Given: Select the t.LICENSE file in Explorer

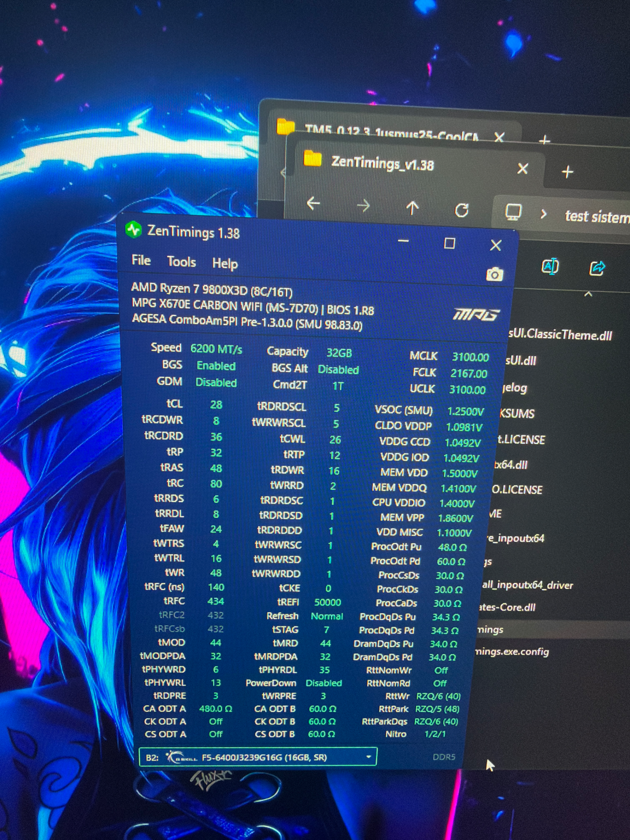Looking at the screenshot, I should (521, 440).
